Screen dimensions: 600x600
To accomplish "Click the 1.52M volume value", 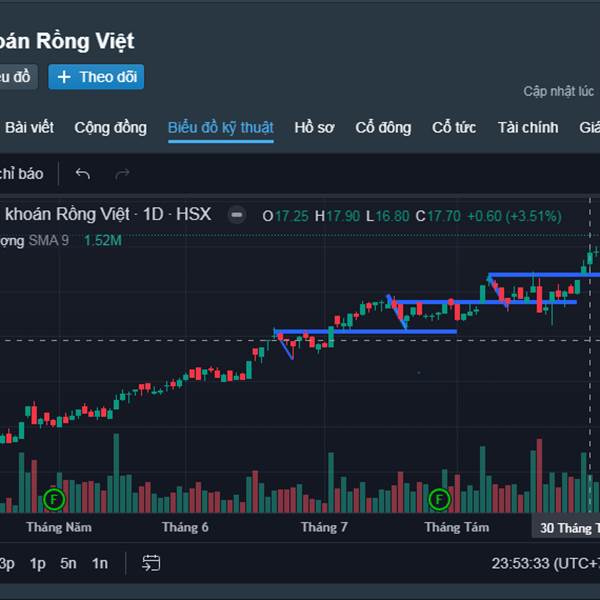I will click(x=103, y=241).
